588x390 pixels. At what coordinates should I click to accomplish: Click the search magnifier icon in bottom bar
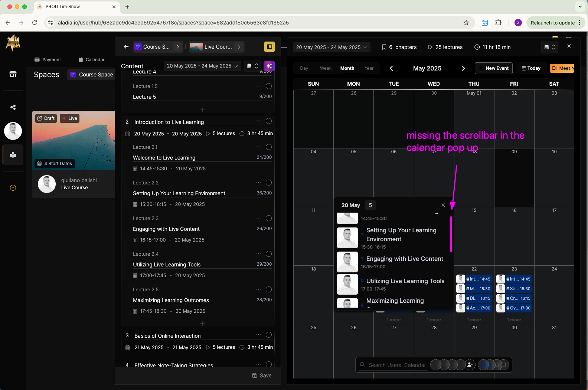[362, 365]
